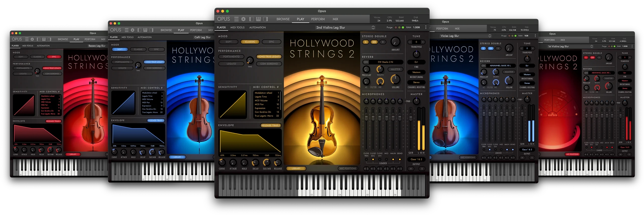Adjust the HC filter knob
Viewport: 644px width, 215px height.
[380, 81]
